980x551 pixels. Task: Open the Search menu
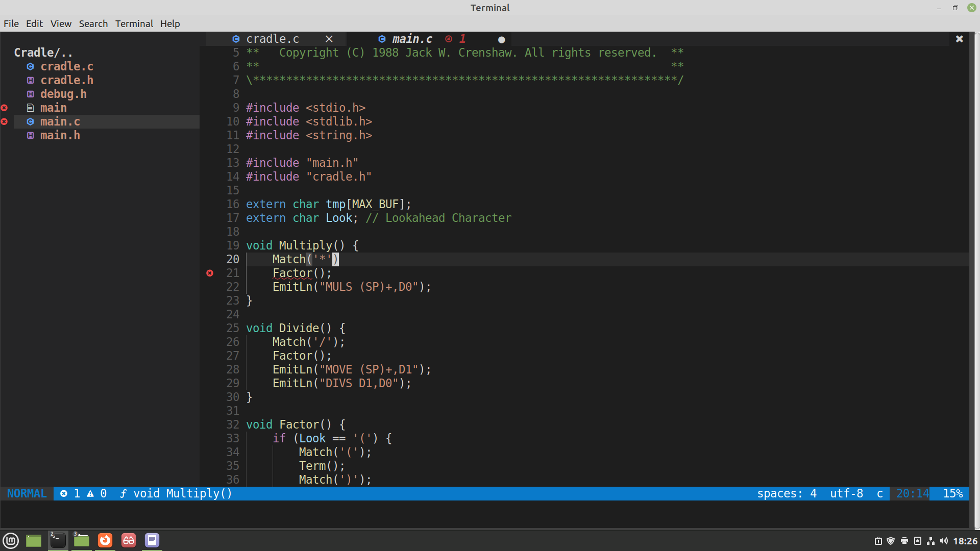pyautogui.click(x=93, y=23)
